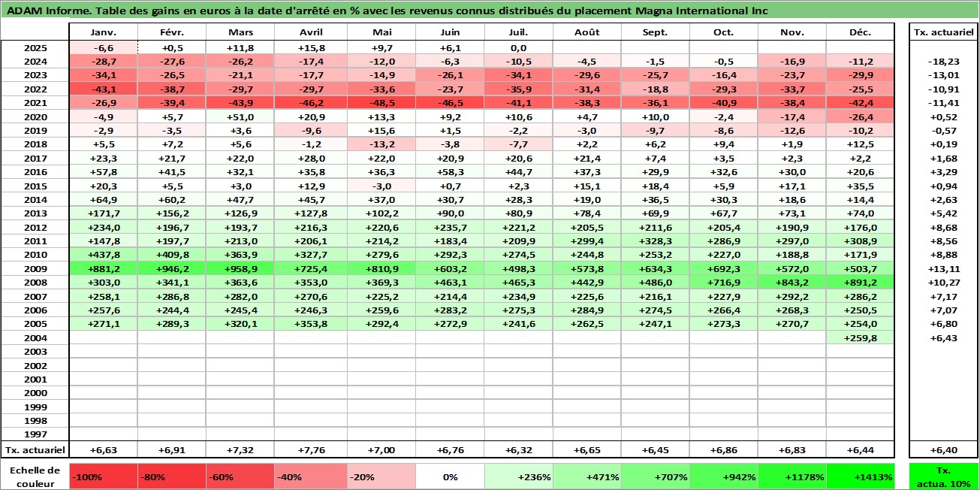980x490 pixels.
Task: Select the +236% color scale swatch
Action: (x=518, y=476)
